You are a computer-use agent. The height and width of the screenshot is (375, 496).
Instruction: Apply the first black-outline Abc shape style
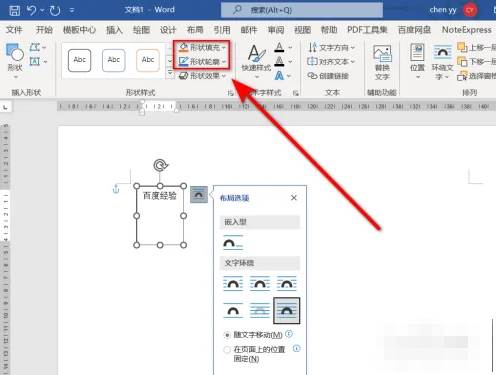(79, 60)
